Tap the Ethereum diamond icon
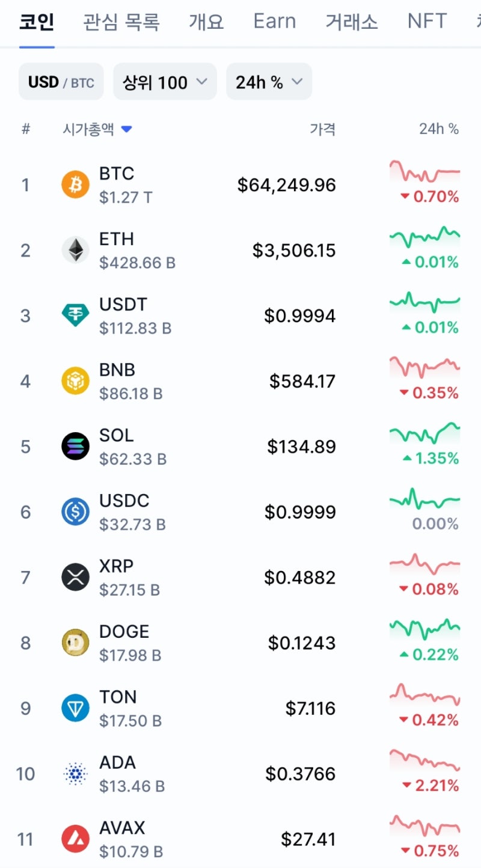 tap(75, 250)
